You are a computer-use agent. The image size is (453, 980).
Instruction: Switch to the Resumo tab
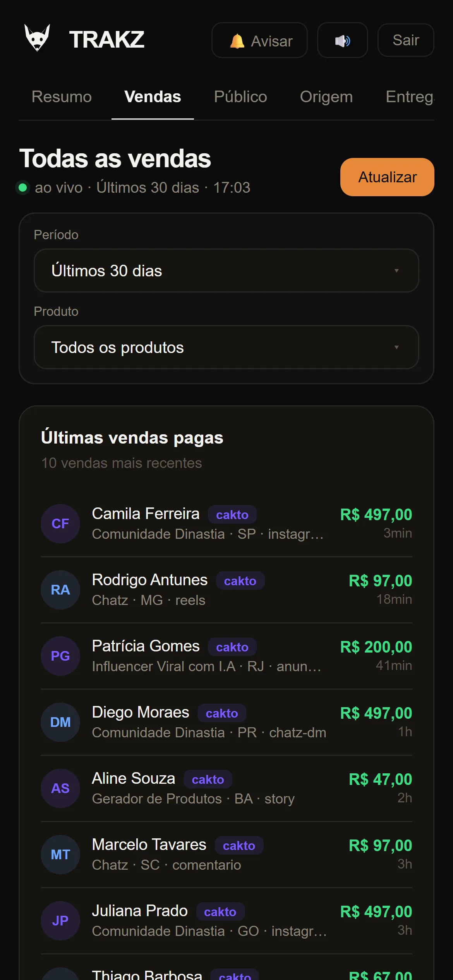(62, 97)
